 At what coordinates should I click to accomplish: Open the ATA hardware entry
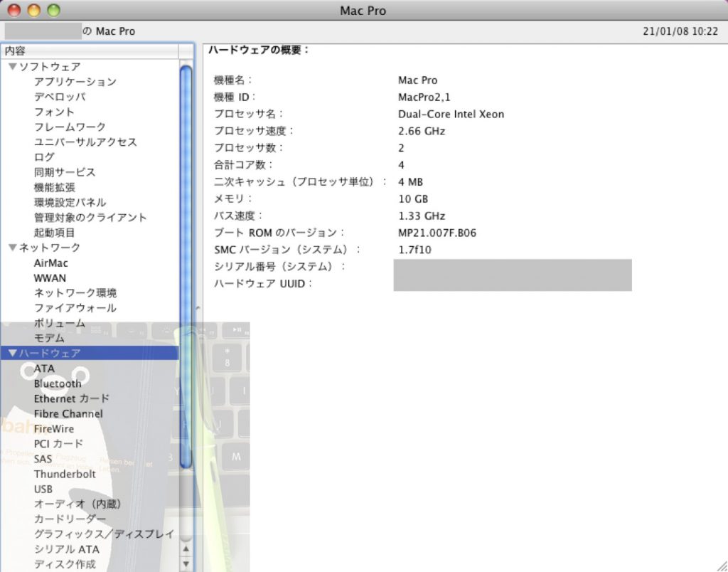click(44, 369)
